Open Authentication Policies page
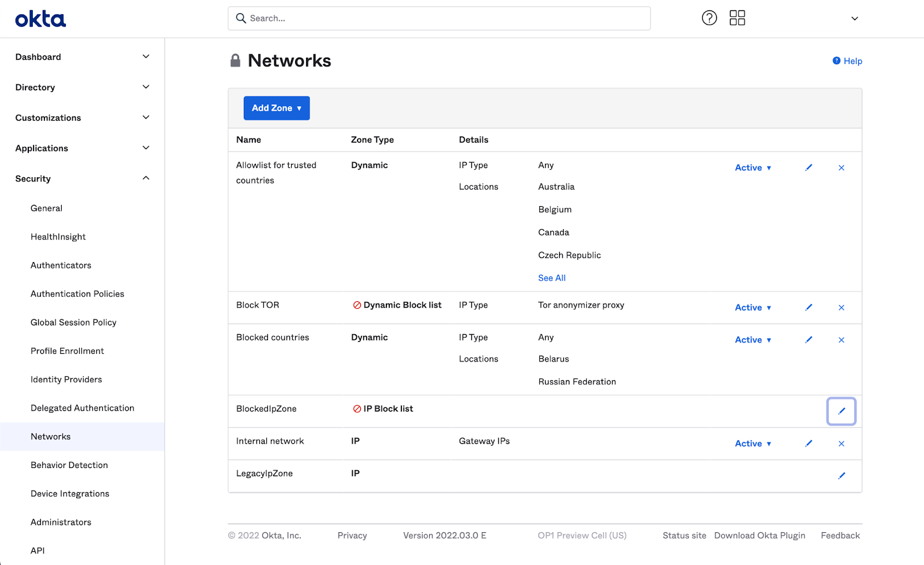924x565 pixels. pos(77,294)
